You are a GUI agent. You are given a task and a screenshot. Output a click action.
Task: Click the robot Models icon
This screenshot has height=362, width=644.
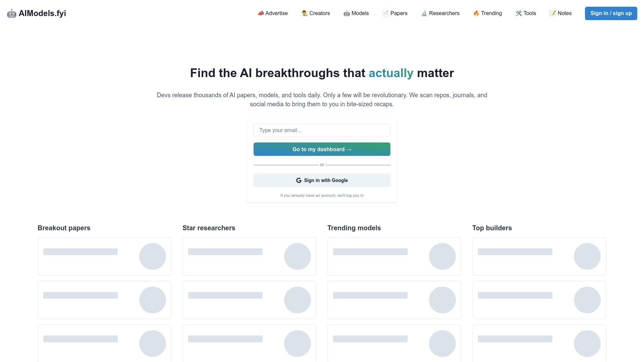click(346, 13)
